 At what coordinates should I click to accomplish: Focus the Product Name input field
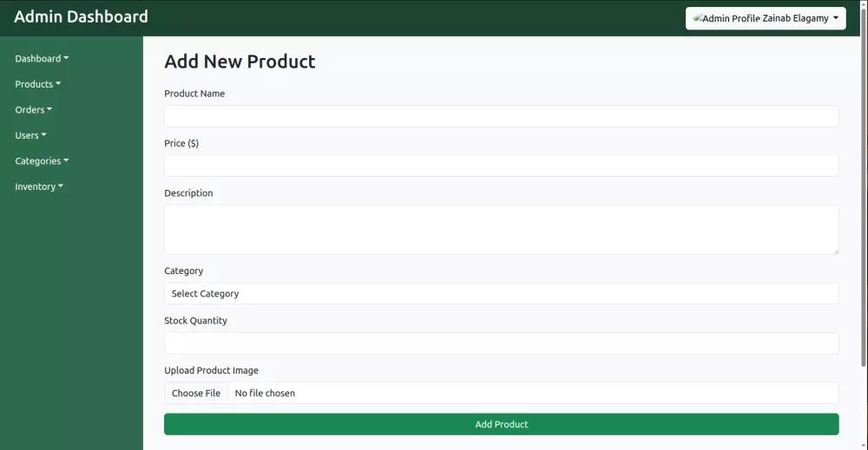[x=501, y=116]
